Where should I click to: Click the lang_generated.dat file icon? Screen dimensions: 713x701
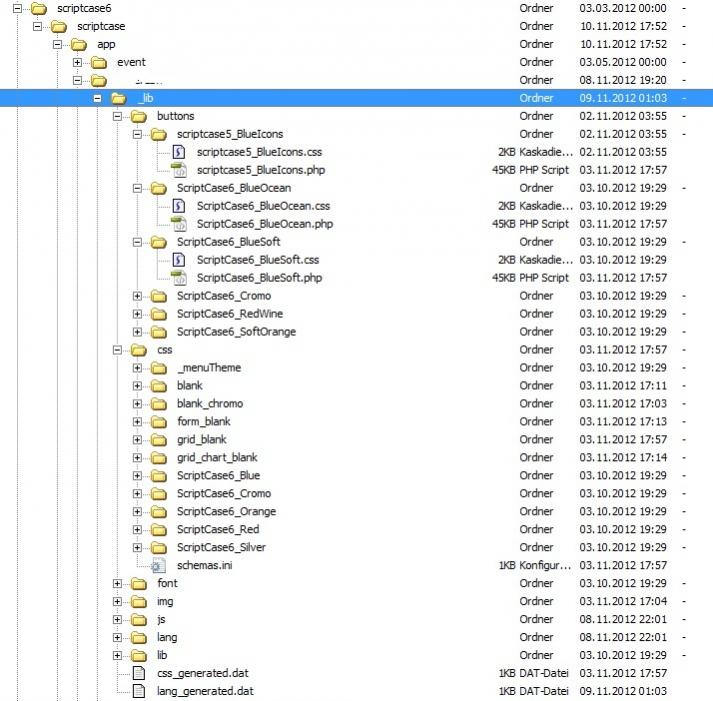point(139,691)
